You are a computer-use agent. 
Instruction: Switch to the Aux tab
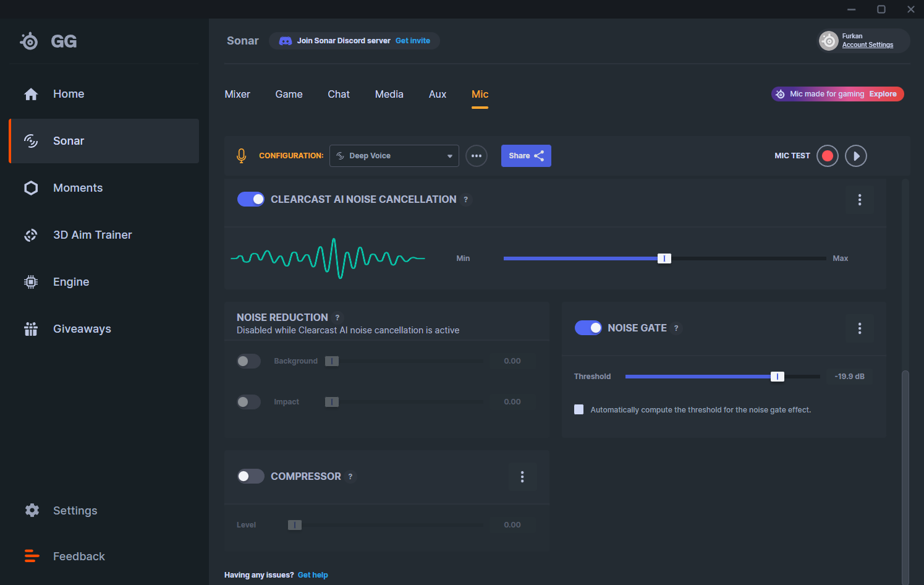click(x=438, y=94)
